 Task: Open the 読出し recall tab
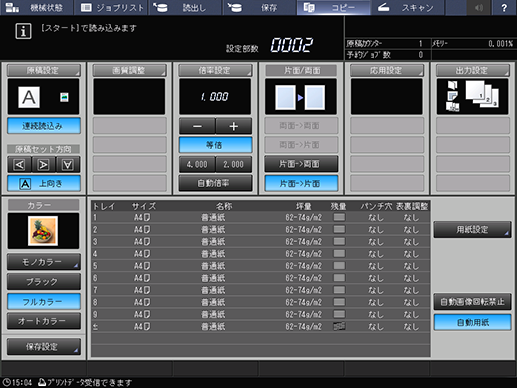click(185, 8)
